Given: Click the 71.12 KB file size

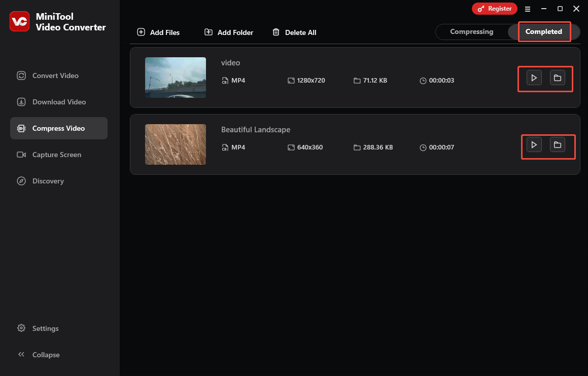Looking at the screenshot, I should coord(375,81).
